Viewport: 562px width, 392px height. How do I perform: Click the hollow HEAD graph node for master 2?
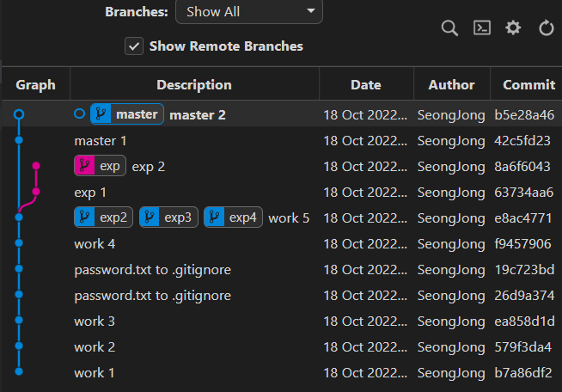point(19,114)
